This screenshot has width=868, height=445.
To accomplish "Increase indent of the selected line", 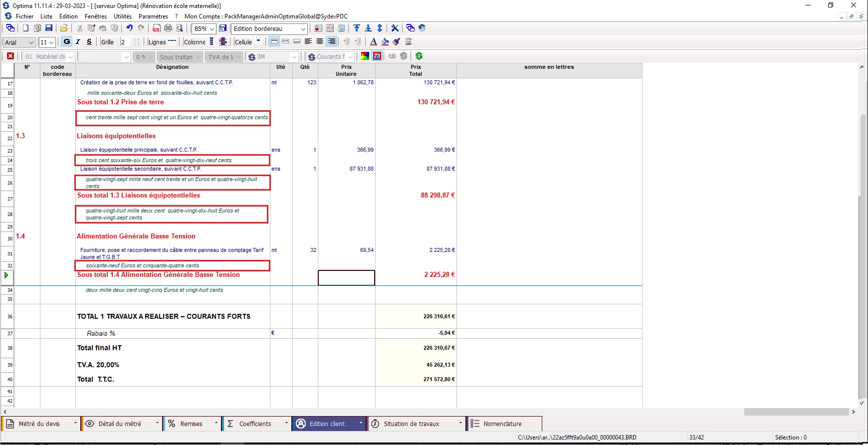I will pyautogui.click(x=346, y=42).
